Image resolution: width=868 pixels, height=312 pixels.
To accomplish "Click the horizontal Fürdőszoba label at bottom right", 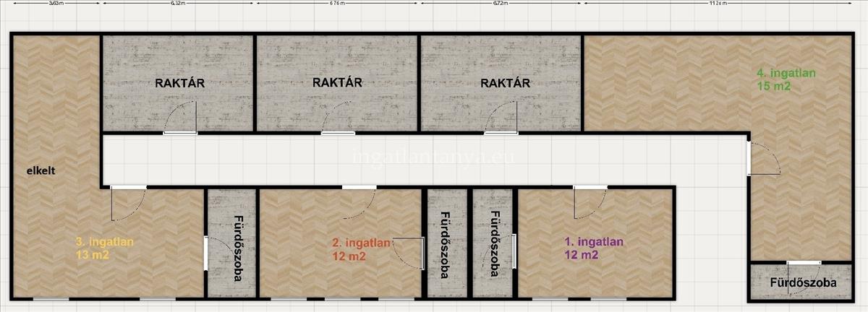I will (x=803, y=282).
